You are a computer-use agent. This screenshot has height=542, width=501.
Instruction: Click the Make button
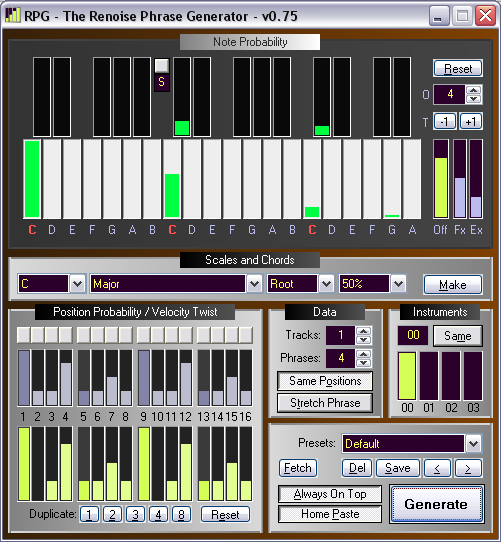click(453, 284)
